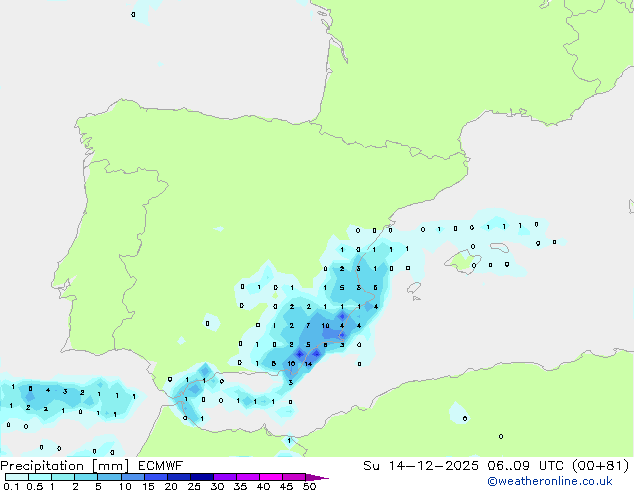
Task: Select the 20–25 mm legend color
Action: 179,477
